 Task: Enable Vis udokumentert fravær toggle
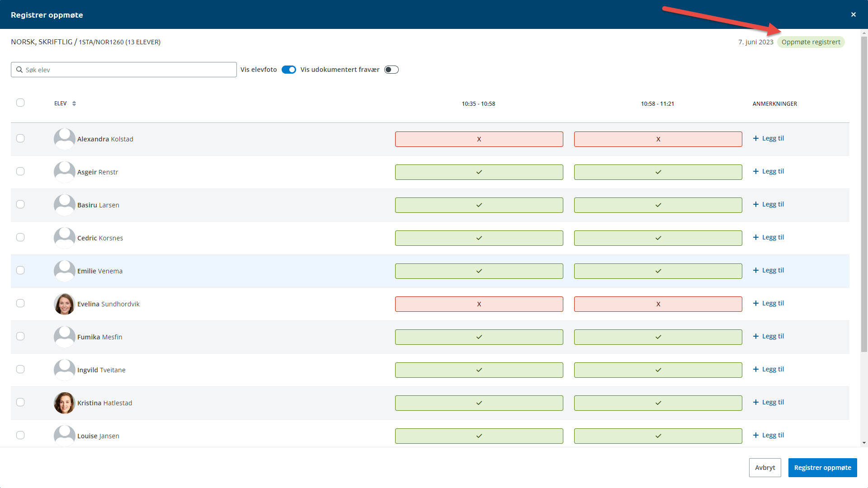click(391, 70)
